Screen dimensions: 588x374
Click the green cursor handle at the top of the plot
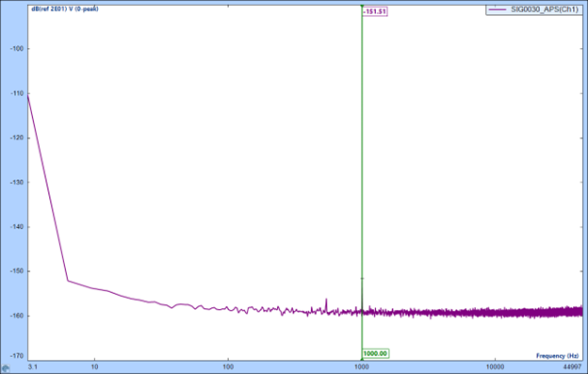point(362,6)
